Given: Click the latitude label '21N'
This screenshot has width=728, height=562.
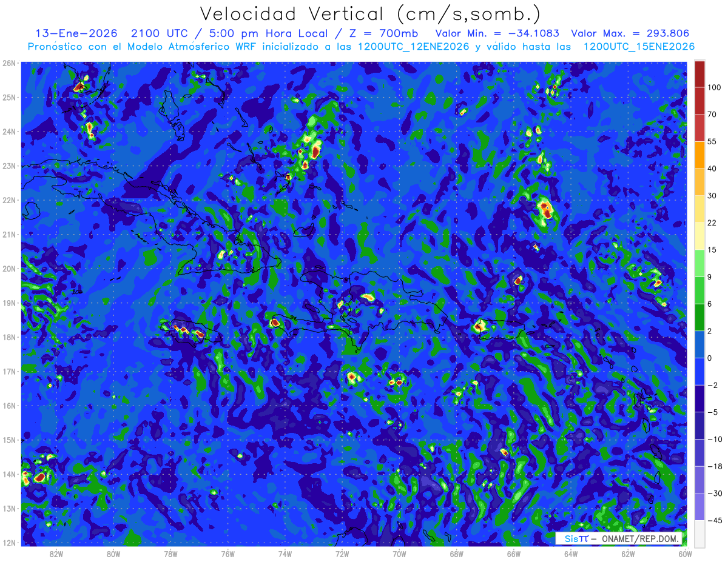Looking at the screenshot, I should coord(8,234).
